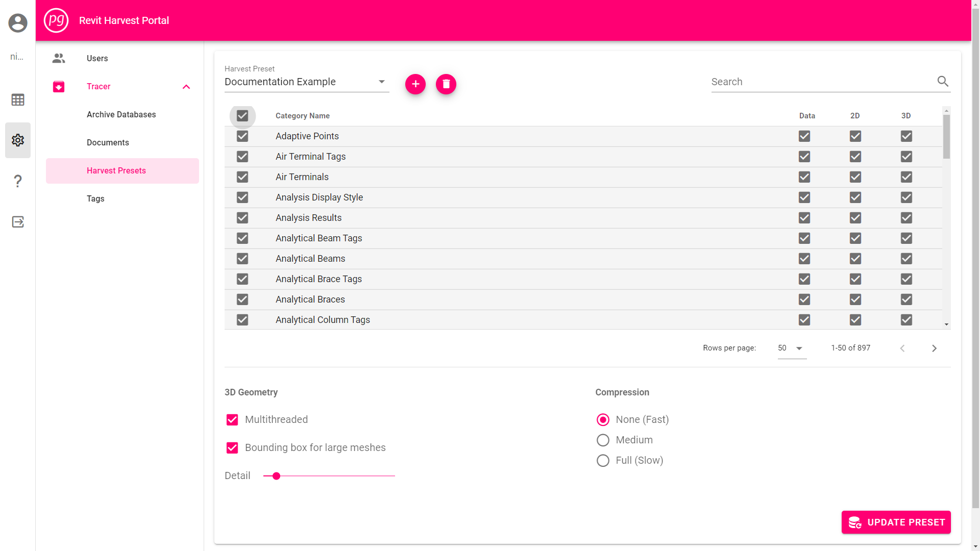Collapse the Tracer section chevron
Image resolution: width=980 pixels, height=551 pixels.
[186, 86]
